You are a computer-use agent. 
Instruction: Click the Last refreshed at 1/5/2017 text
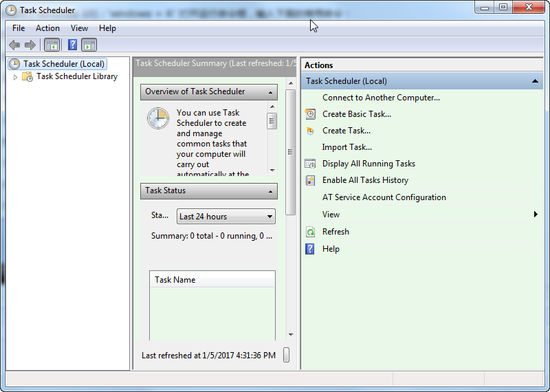point(208,356)
